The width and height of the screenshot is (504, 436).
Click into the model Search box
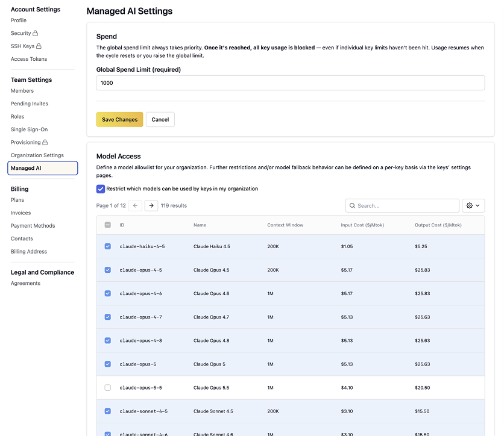click(x=403, y=205)
